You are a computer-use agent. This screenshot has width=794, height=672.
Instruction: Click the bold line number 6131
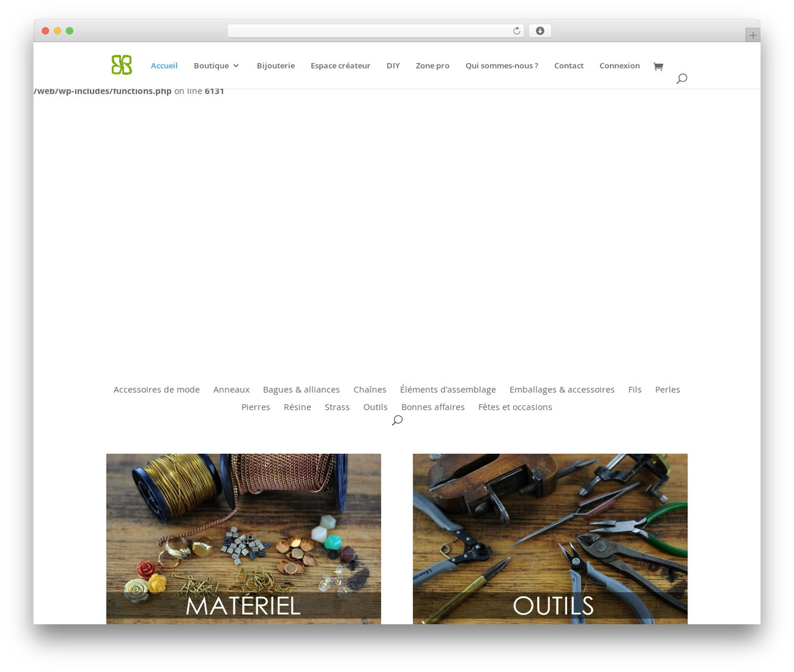coord(214,91)
